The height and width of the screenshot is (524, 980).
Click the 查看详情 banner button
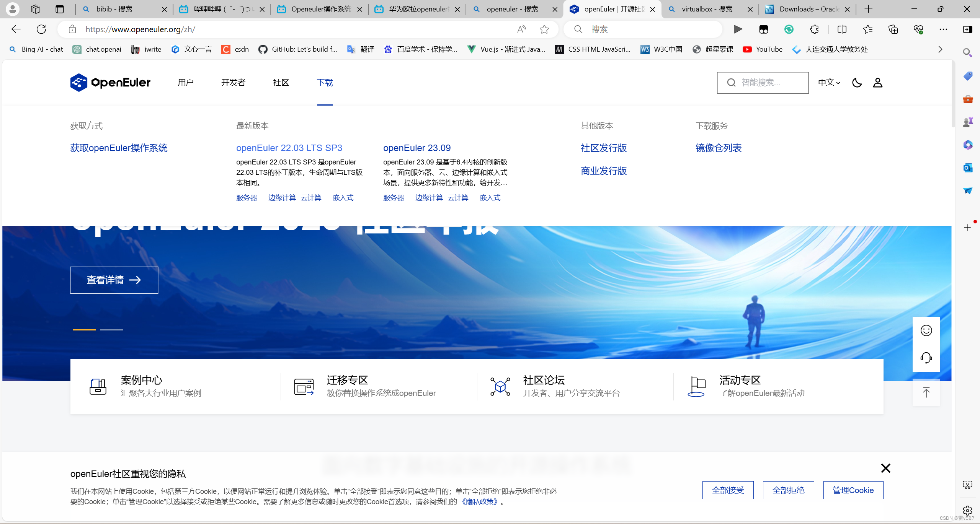(114, 280)
